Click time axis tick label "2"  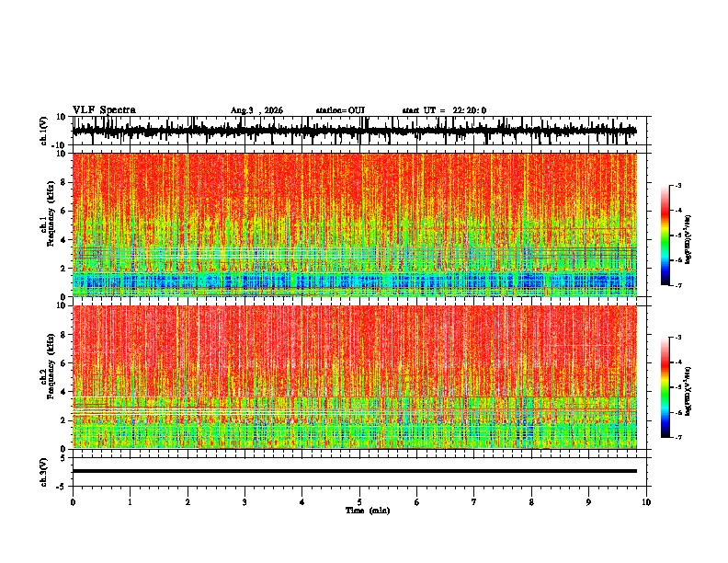pos(188,502)
